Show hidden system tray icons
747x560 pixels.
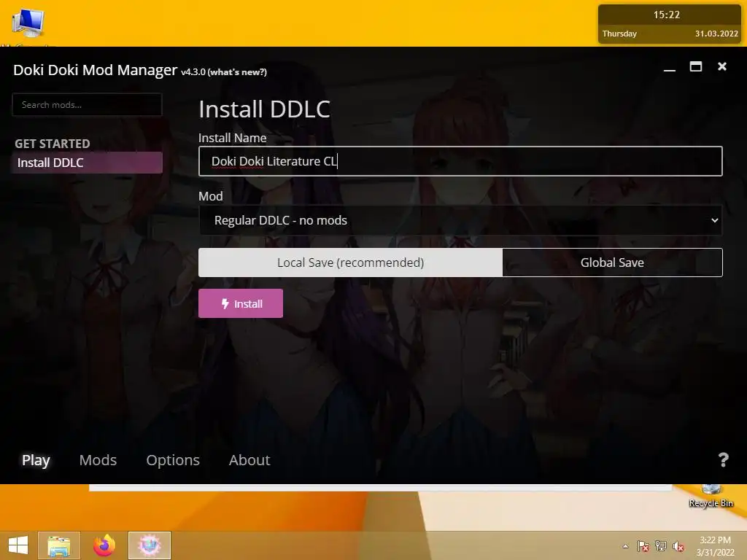coord(625,546)
